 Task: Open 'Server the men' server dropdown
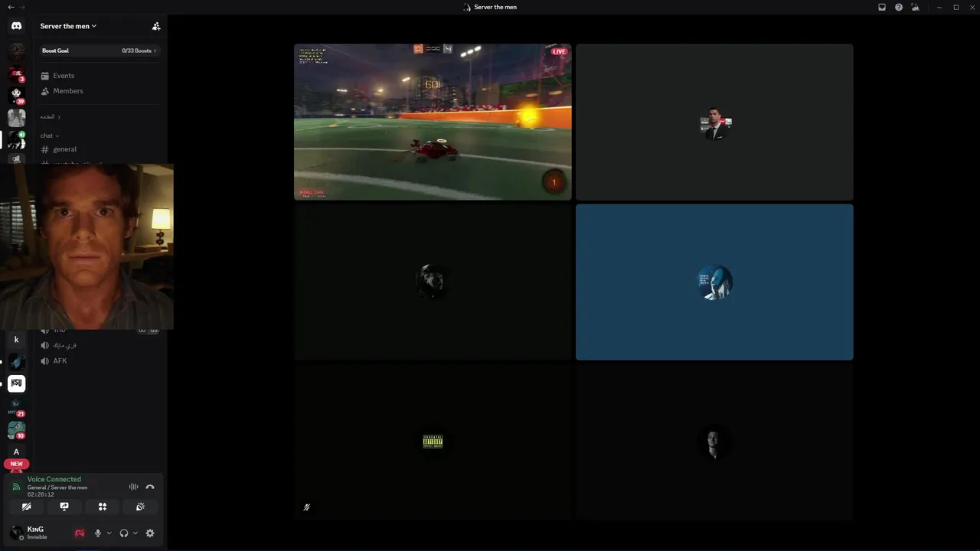pyautogui.click(x=68, y=26)
